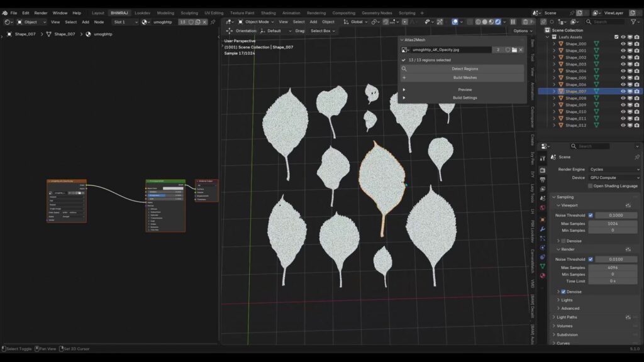The image size is (644, 362).
Task: Hide Shape_003 in the viewport
Action: pyautogui.click(x=623, y=65)
